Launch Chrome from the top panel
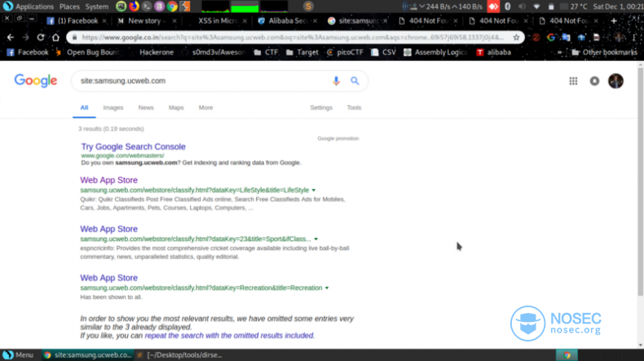Image resolution: width=644 pixels, height=361 pixels. [x=172, y=7]
